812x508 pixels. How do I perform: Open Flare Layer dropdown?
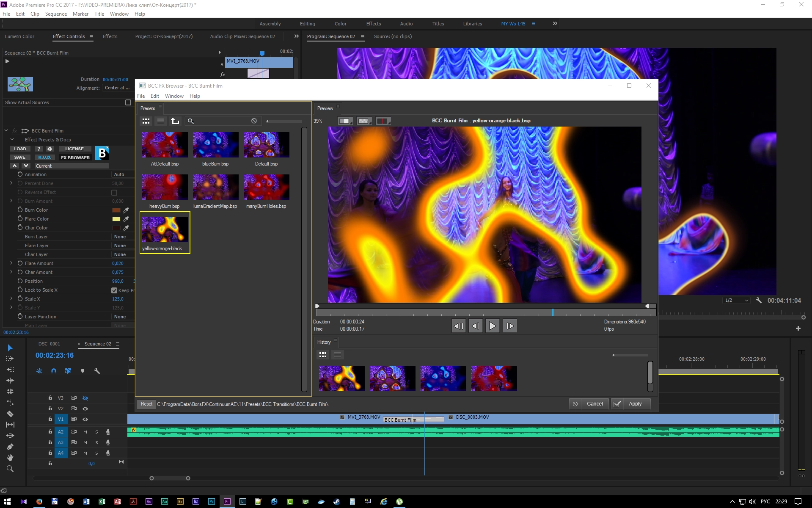pyautogui.click(x=122, y=246)
